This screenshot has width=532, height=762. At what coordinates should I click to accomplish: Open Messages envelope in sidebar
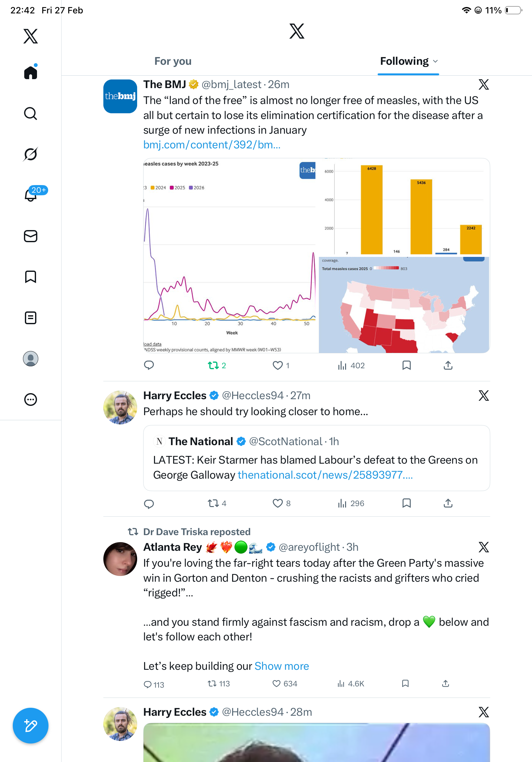click(x=31, y=236)
